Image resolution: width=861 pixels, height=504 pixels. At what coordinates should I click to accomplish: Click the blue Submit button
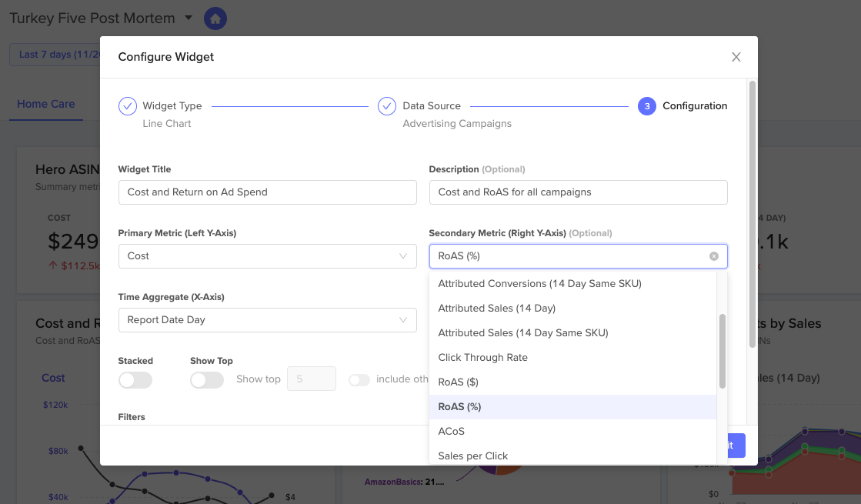(728, 445)
